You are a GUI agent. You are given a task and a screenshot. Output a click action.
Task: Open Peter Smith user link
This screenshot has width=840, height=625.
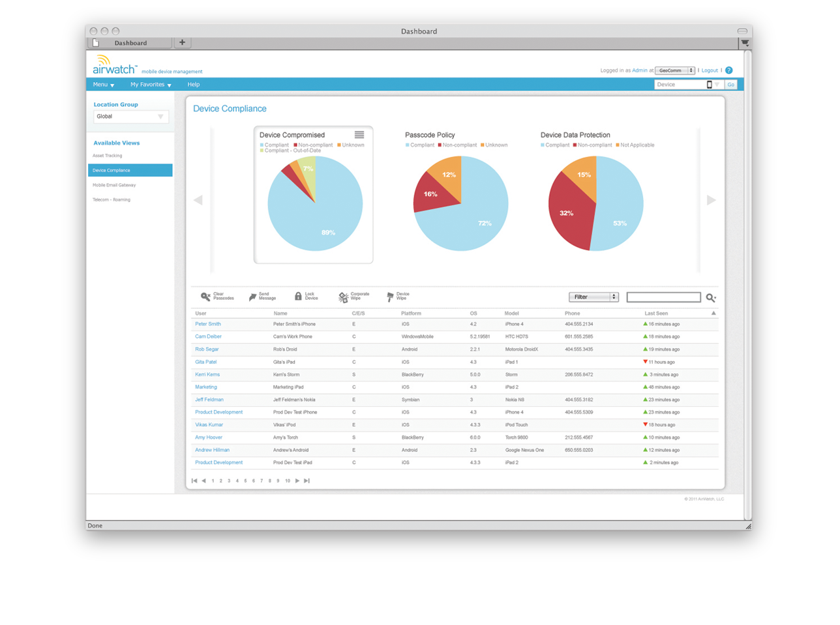208,324
